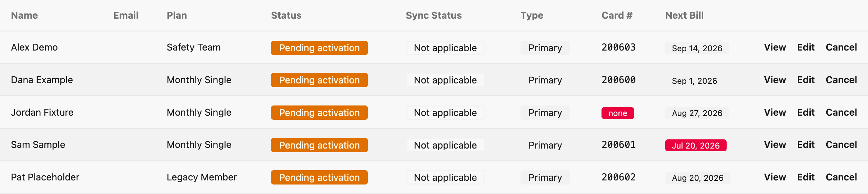Select the name Sam Sample
This screenshot has height=194, width=868.
[x=38, y=145]
